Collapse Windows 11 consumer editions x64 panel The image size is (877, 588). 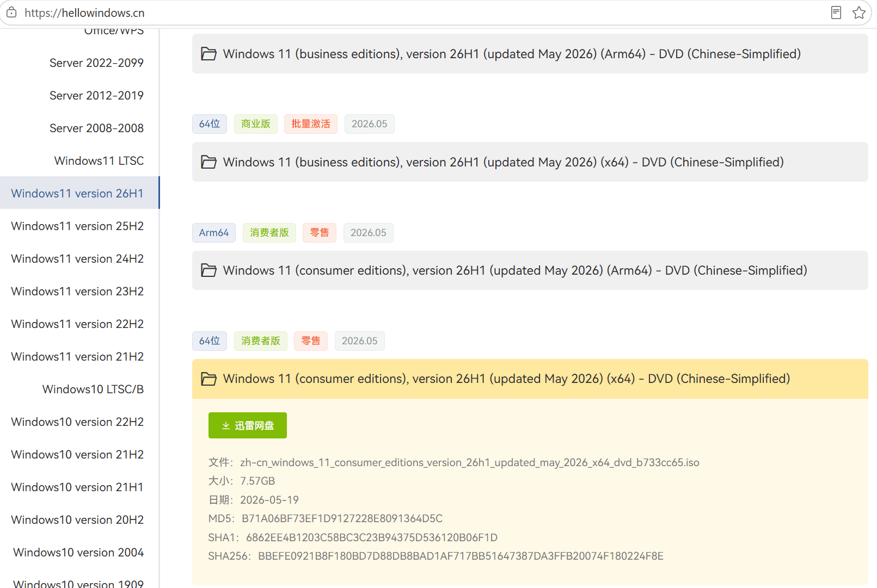click(530, 379)
